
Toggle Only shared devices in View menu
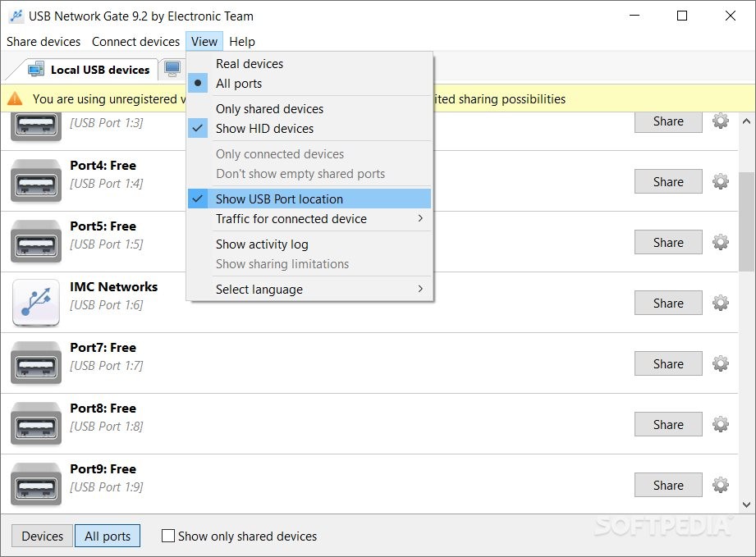[309, 109]
